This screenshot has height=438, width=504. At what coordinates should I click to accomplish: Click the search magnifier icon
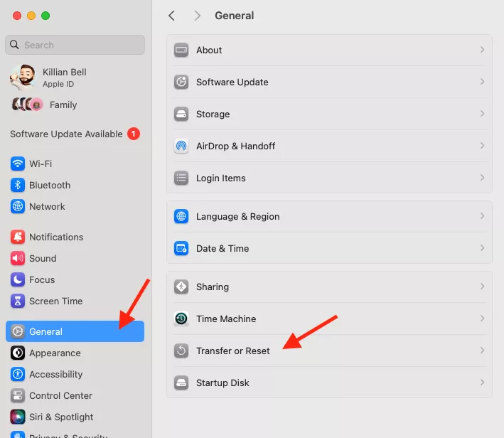click(14, 45)
